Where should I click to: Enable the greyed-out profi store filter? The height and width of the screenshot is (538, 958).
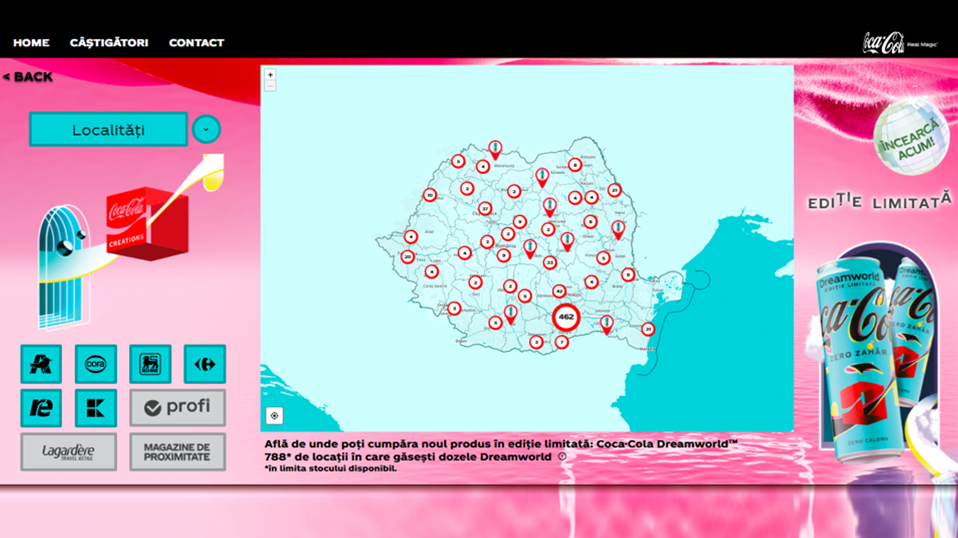(177, 408)
